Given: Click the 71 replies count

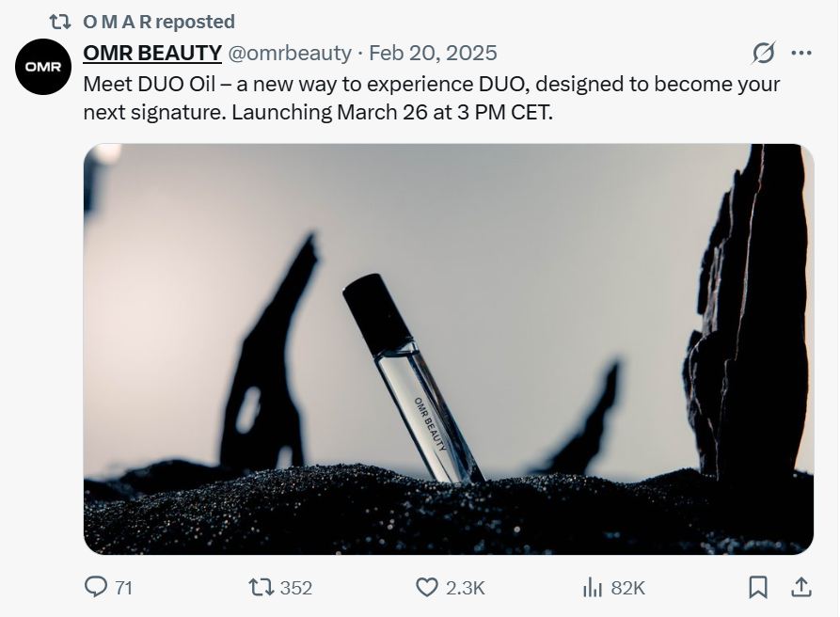Looking at the screenshot, I should click(123, 588).
